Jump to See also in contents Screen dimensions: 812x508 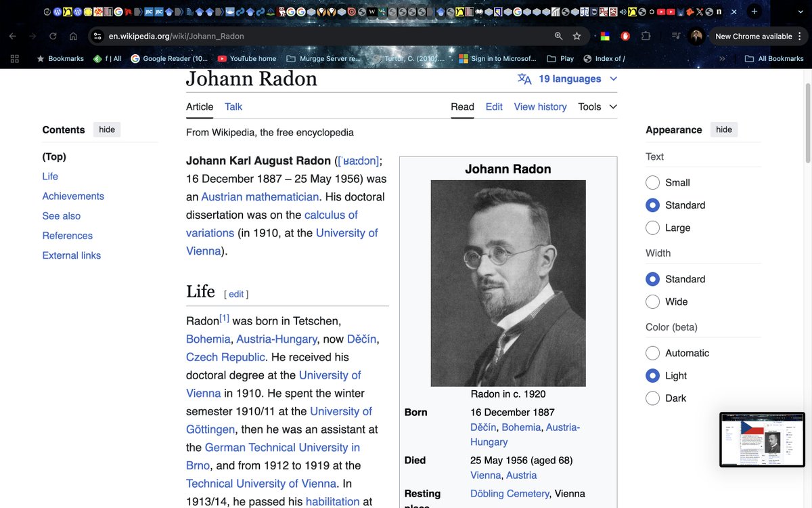coord(61,215)
